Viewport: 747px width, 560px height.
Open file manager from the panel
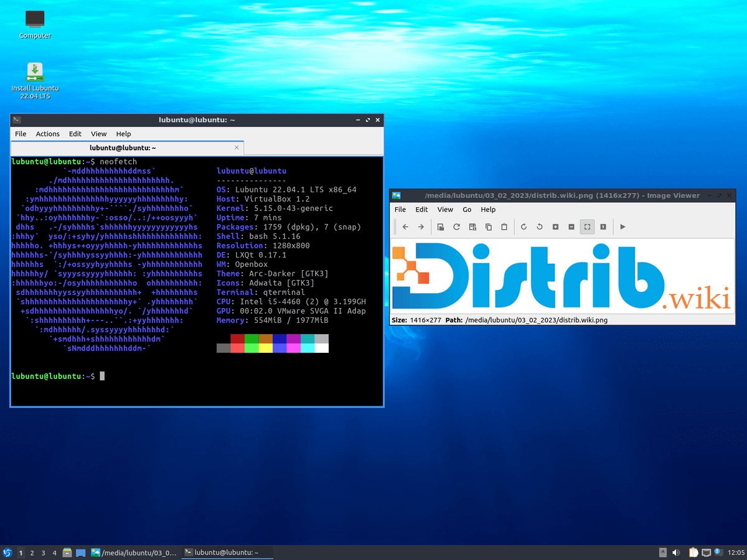click(x=67, y=553)
